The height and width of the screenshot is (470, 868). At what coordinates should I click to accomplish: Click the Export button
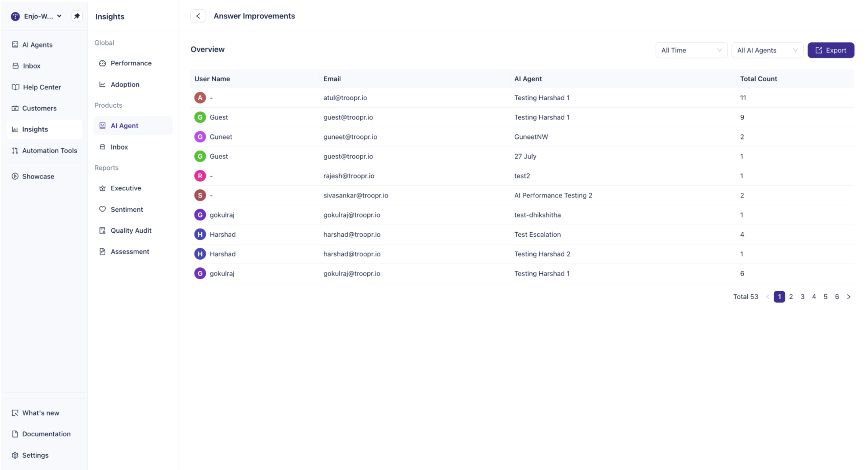(831, 50)
